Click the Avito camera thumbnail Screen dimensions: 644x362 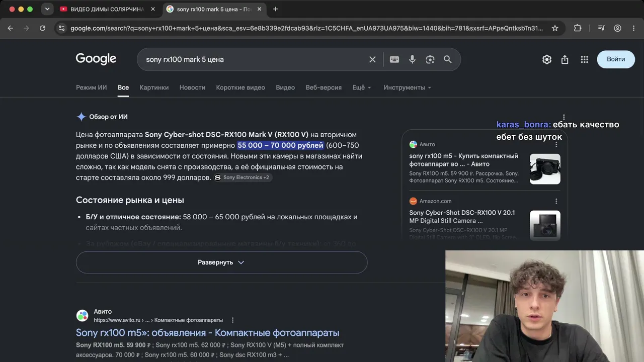(545, 169)
